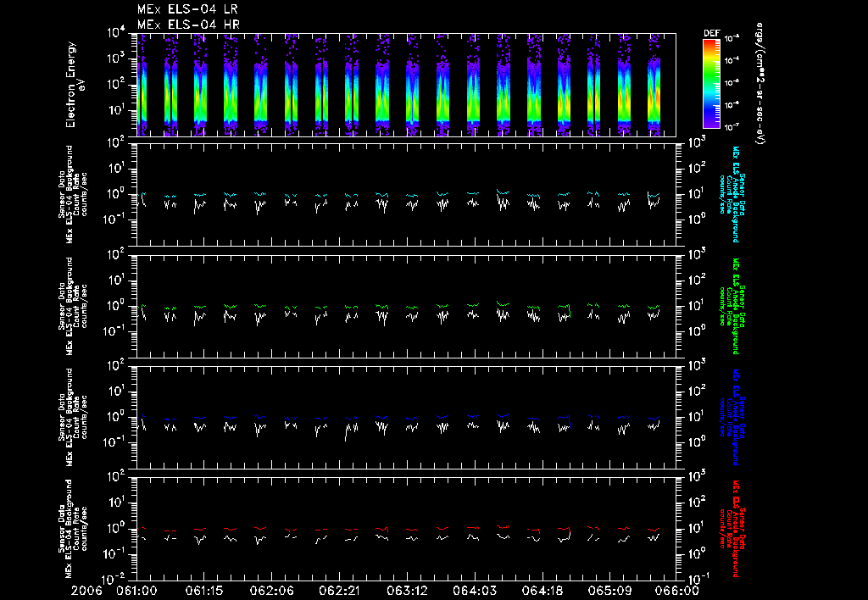Click the last spectrogram stripe before 066:00
The height and width of the screenshot is (600, 868).
click(x=654, y=84)
